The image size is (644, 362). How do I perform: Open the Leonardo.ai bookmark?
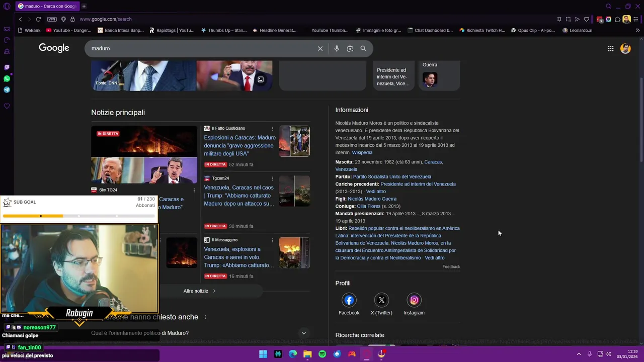[x=577, y=30]
